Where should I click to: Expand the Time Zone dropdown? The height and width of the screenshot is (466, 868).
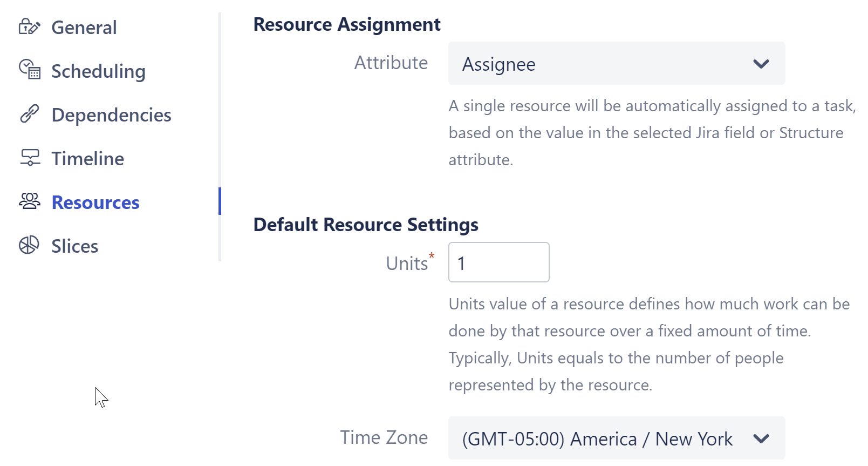(616, 438)
